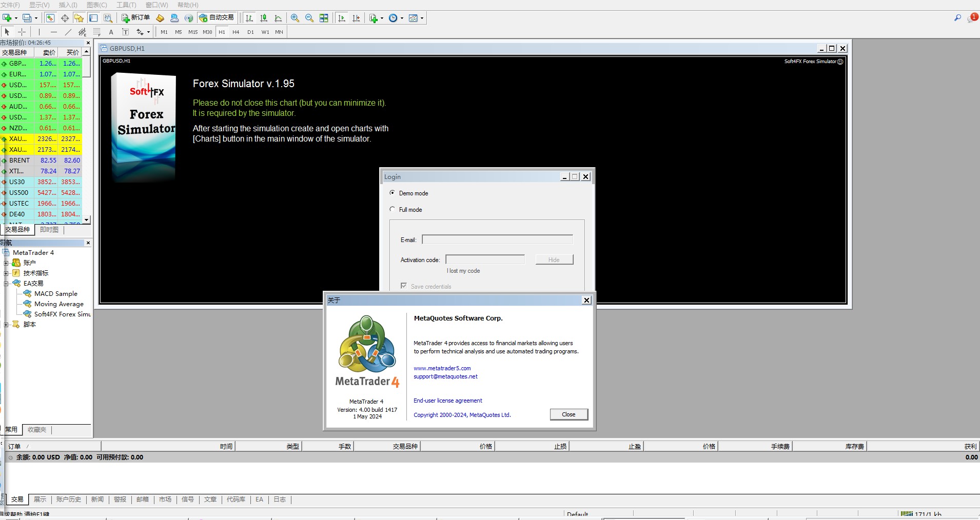Open the End-user license agreement link
This screenshot has height=520, width=980.
coord(448,401)
